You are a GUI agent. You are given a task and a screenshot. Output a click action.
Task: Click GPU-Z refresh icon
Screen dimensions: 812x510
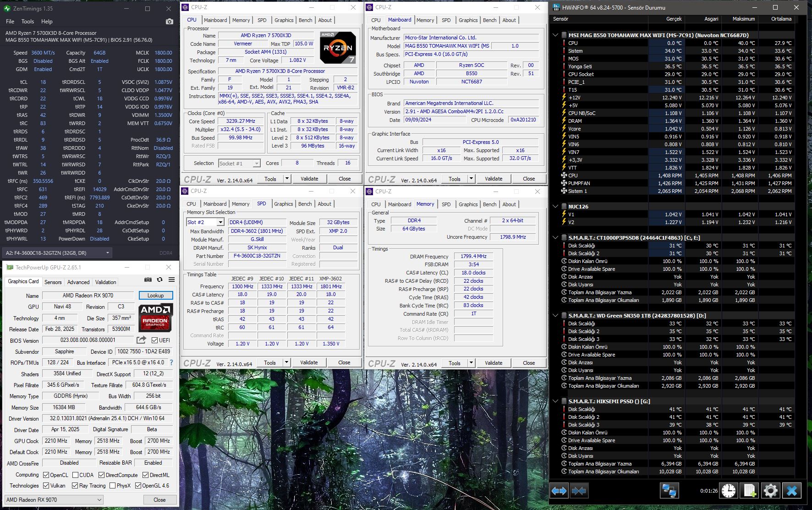(x=159, y=280)
